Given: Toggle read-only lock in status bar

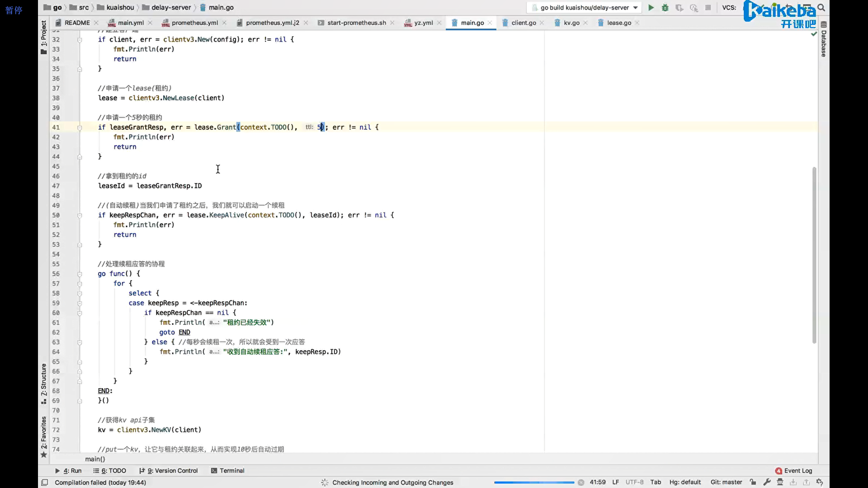Looking at the screenshot, I should click(753, 482).
